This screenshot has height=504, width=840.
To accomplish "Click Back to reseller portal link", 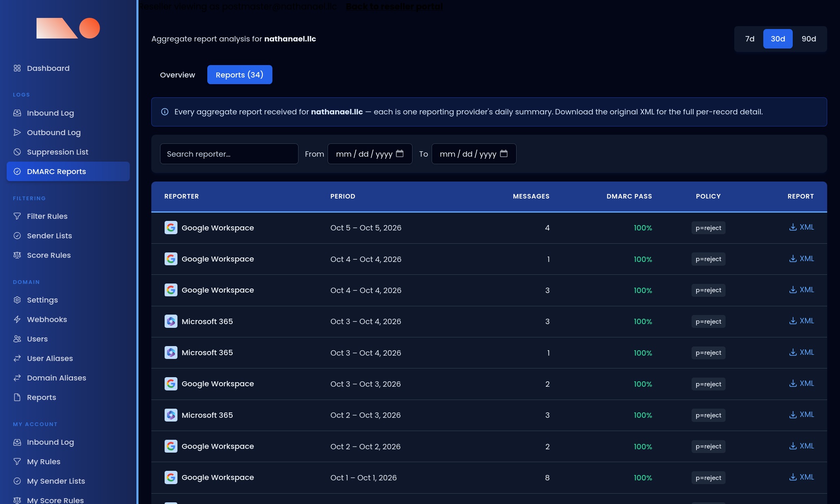I will pyautogui.click(x=394, y=7).
